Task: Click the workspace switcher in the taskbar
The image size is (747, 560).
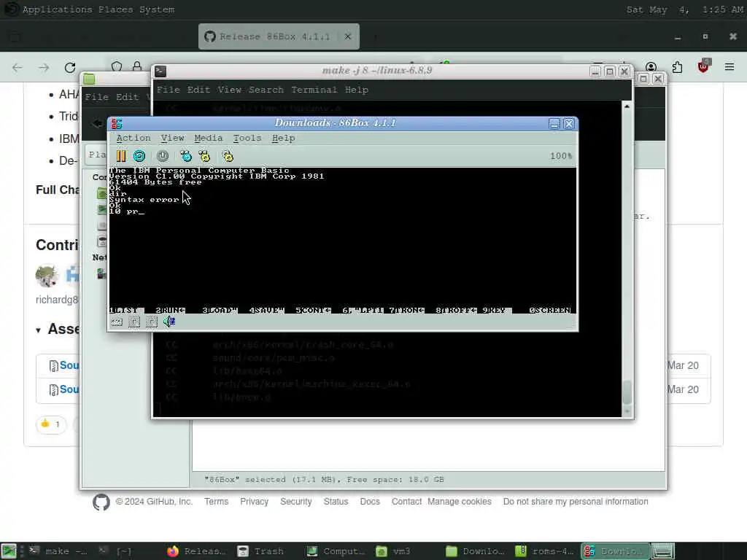Action: 662,551
